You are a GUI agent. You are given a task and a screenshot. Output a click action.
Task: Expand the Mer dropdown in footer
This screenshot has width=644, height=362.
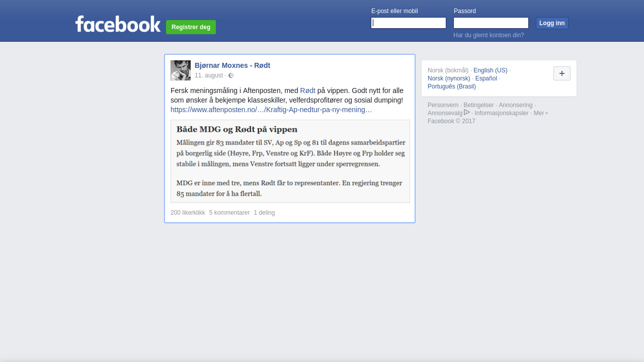tap(540, 113)
